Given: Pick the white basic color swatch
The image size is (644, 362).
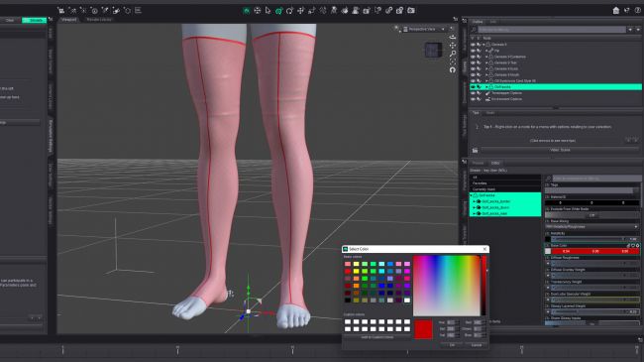Looking at the screenshot, I should [x=407, y=301].
